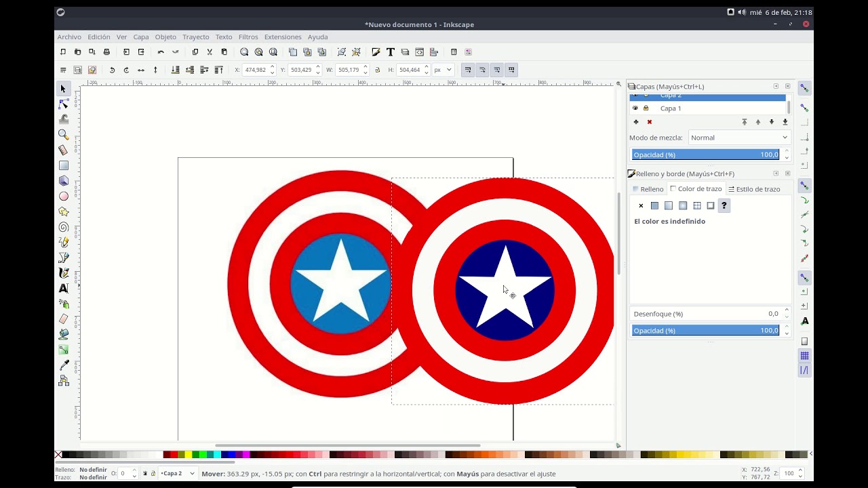This screenshot has height=488, width=868.
Task: Select the Calligraphy tool
Action: click(x=64, y=273)
